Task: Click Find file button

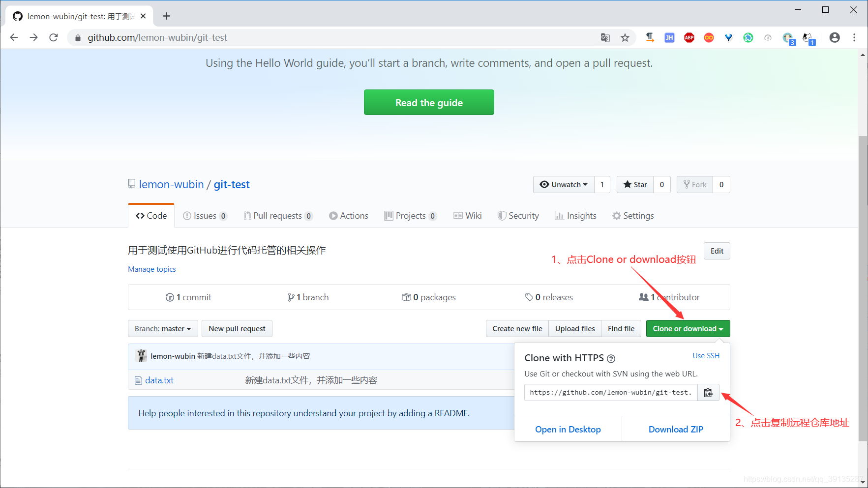Action: click(x=621, y=329)
